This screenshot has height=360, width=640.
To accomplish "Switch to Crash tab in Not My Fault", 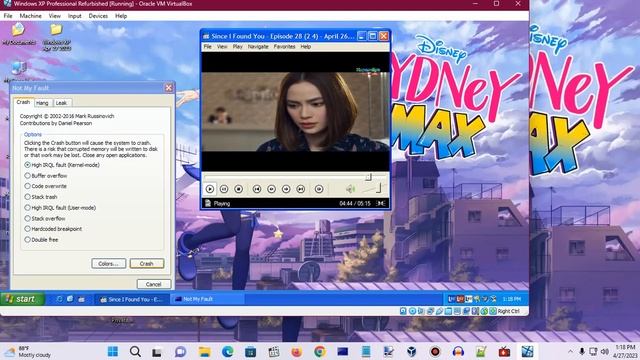I will (x=23, y=102).
